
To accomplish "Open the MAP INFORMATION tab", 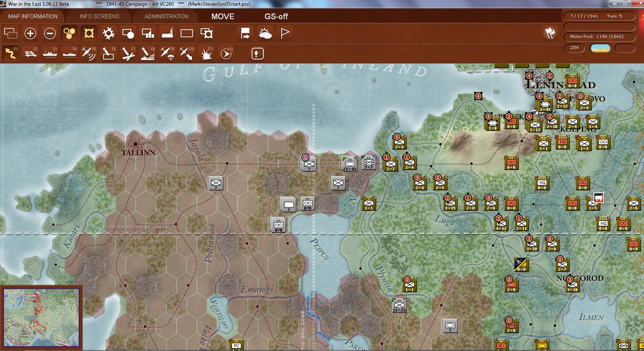I will [33, 16].
